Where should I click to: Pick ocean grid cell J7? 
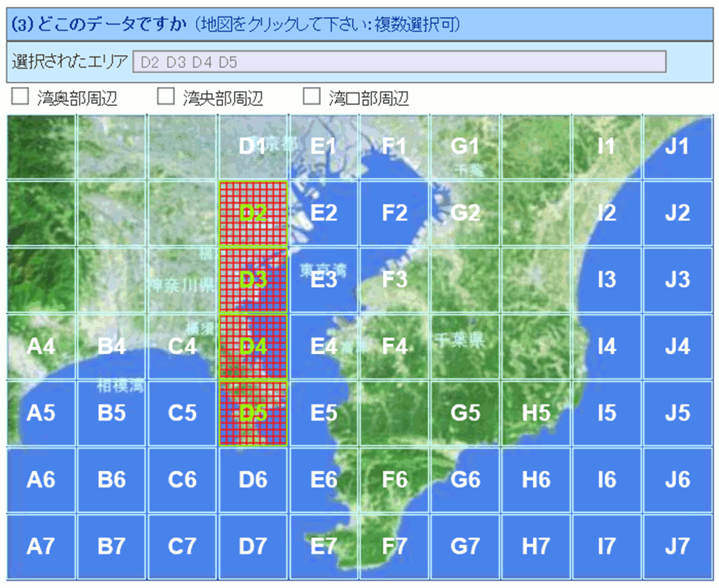[x=678, y=547]
